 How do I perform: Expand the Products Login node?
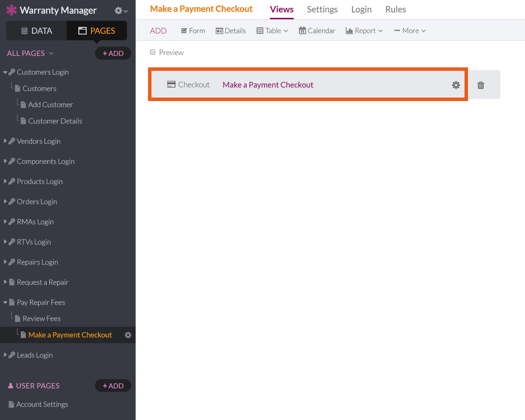click(5, 181)
